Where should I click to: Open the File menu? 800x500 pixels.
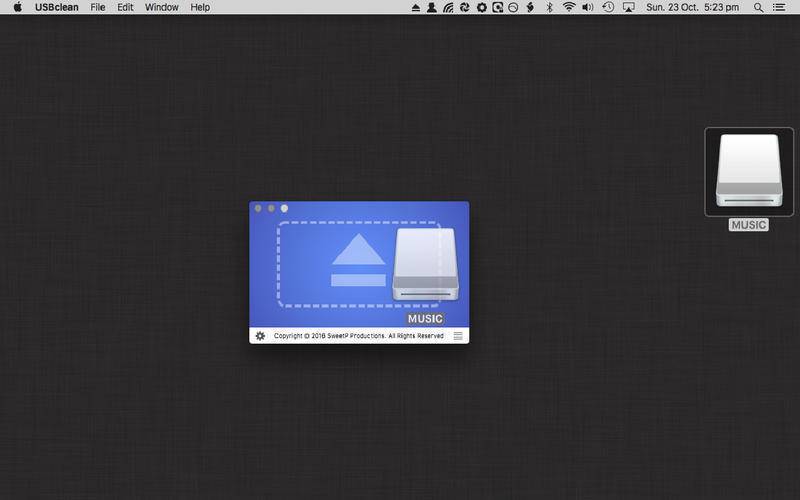(x=98, y=7)
